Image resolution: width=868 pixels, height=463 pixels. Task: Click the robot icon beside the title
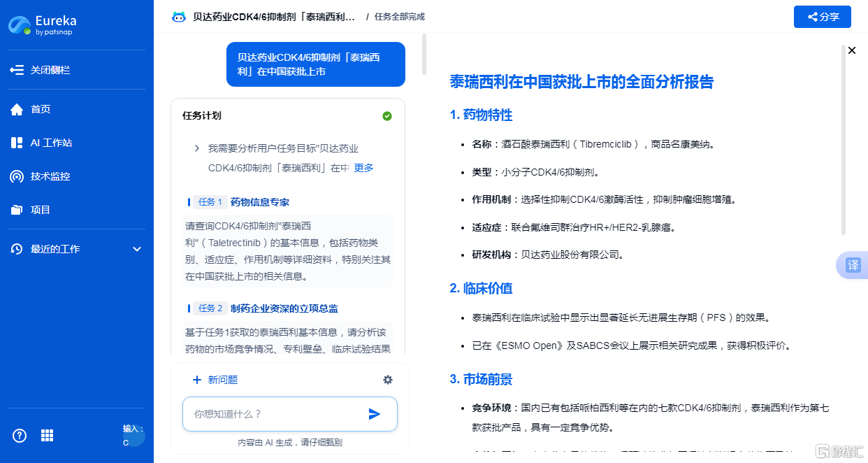coord(179,17)
